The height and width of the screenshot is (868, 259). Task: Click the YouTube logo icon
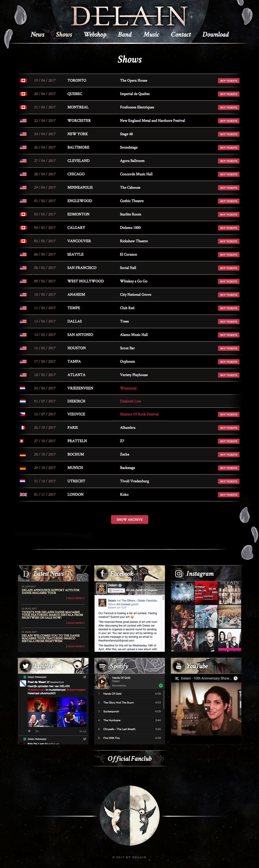pos(179,666)
